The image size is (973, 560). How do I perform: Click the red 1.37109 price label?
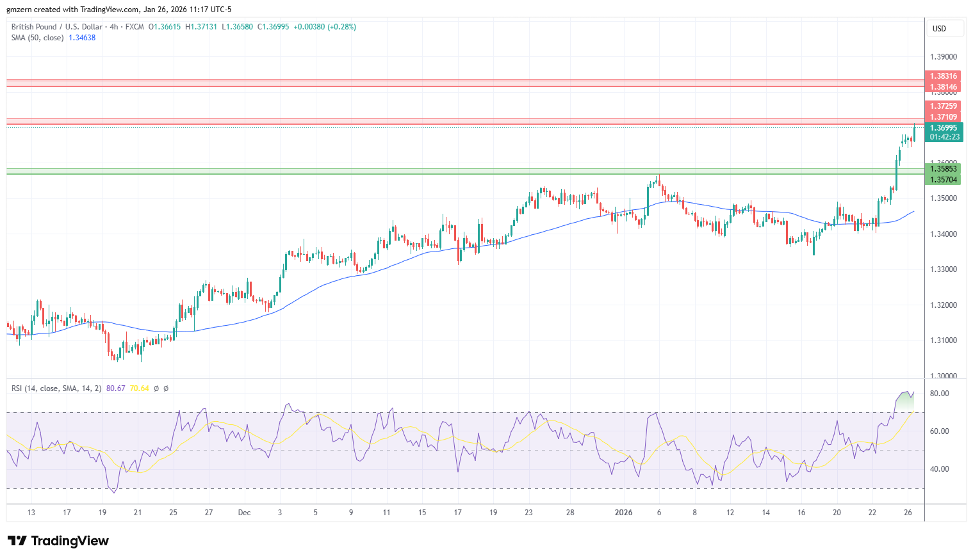[x=944, y=117]
